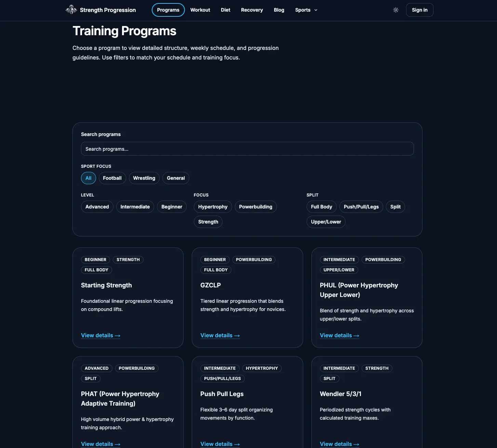Pick the Advanced level filter
The height and width of the screenshot is (448, 497).
(x=97, y=207)
